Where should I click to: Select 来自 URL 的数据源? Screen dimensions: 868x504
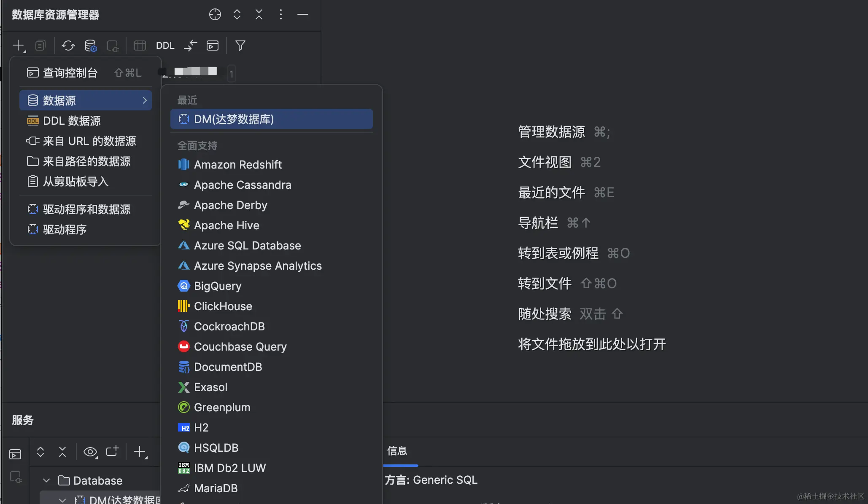85,141
